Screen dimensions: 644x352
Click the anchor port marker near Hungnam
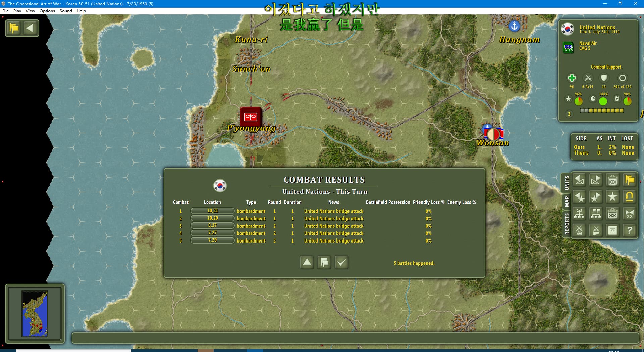(x=514, y=26)
